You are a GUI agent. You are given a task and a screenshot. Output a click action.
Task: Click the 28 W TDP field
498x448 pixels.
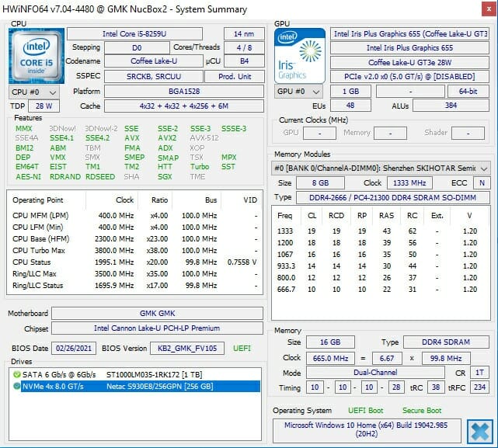pos(44,106)
